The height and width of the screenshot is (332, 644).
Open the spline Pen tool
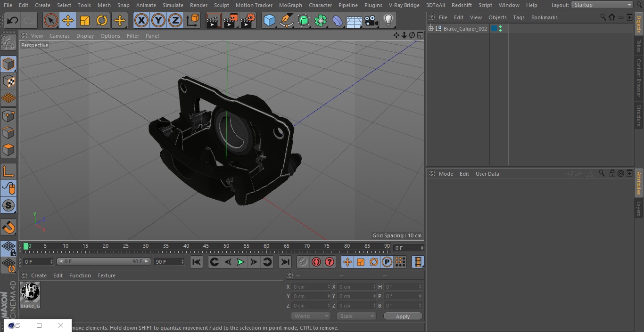point(287,21)
